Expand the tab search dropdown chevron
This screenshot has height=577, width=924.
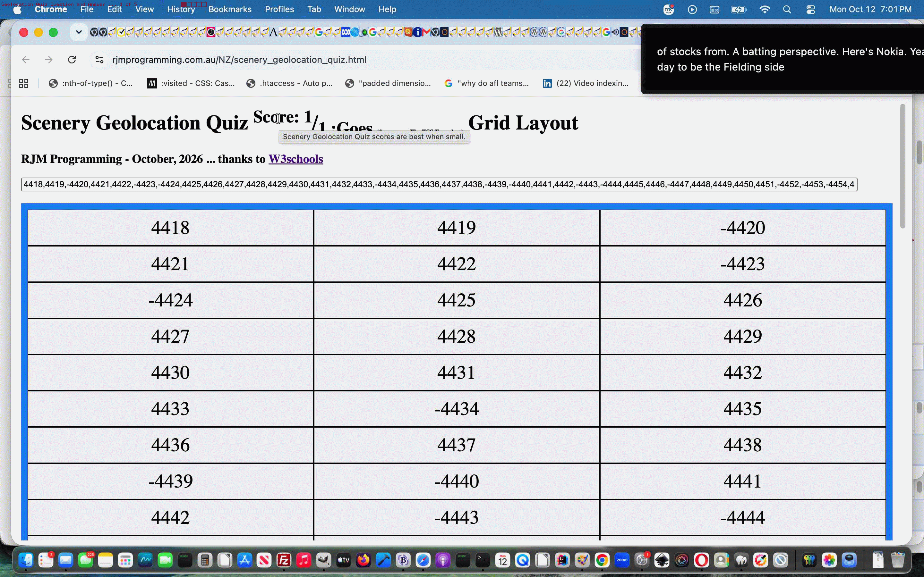click(x=79, y=32)
